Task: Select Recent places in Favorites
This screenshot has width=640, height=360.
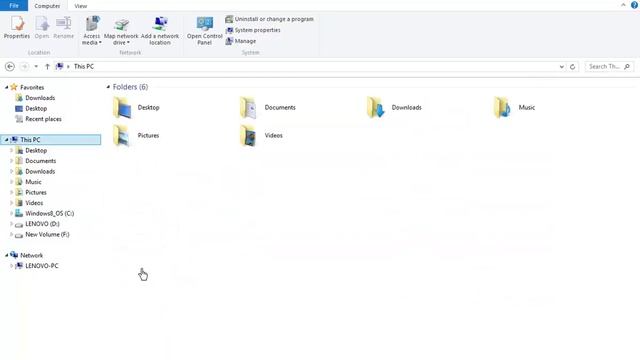Action: 43,119
